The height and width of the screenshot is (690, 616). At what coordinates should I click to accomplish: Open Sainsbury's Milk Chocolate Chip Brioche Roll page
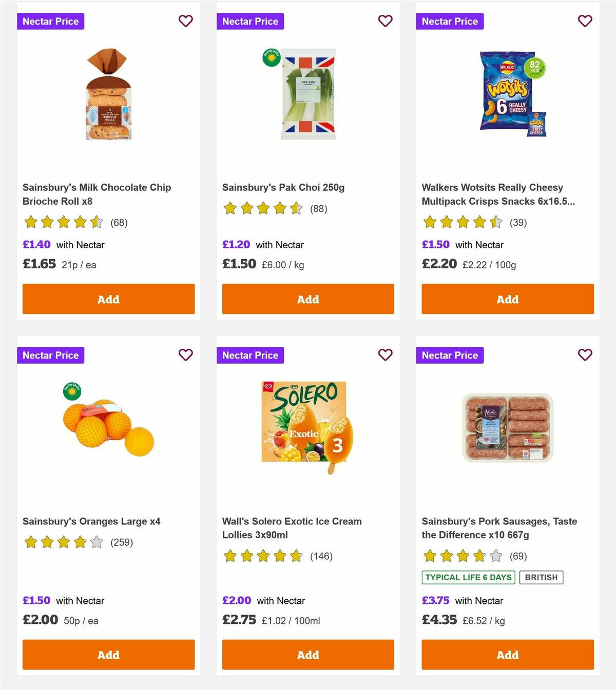click(x=96, y=194)
